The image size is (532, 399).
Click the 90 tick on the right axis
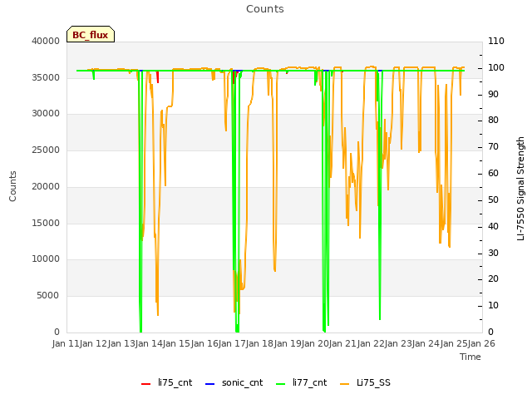click(x=493, y=94)
